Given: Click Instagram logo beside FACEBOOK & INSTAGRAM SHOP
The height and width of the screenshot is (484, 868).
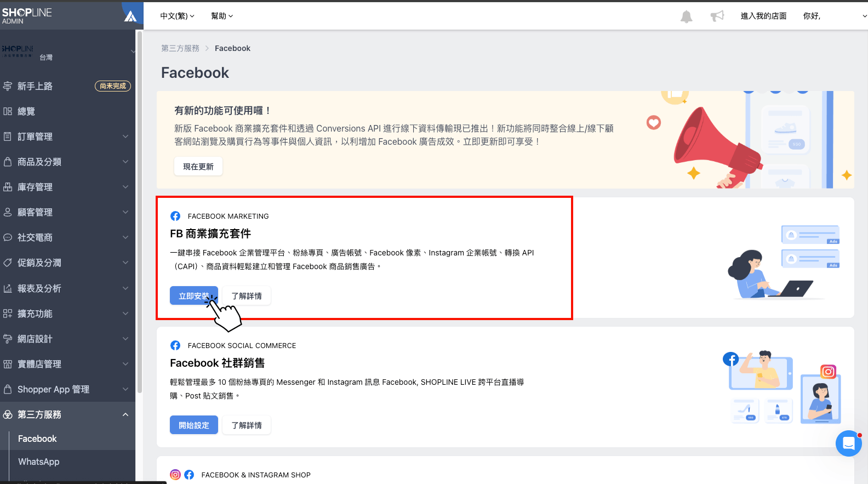Looking at the screenshot, I should coord(175,475).
